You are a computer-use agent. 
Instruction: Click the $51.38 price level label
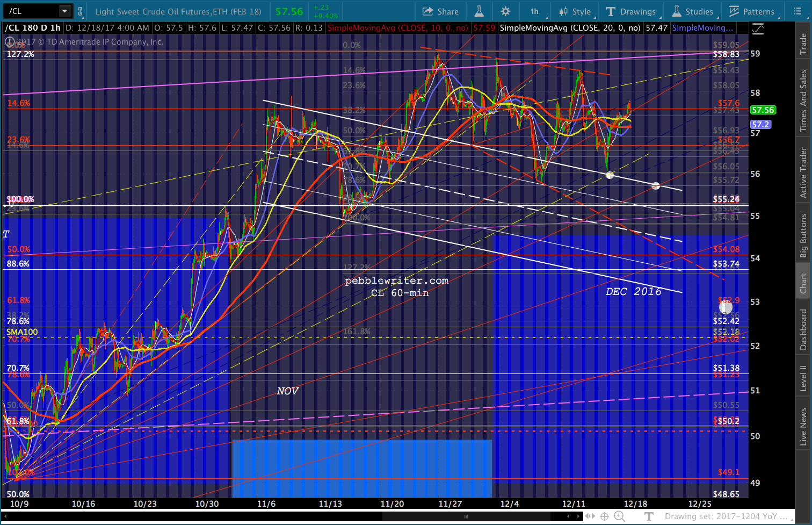tap(726, 368)
